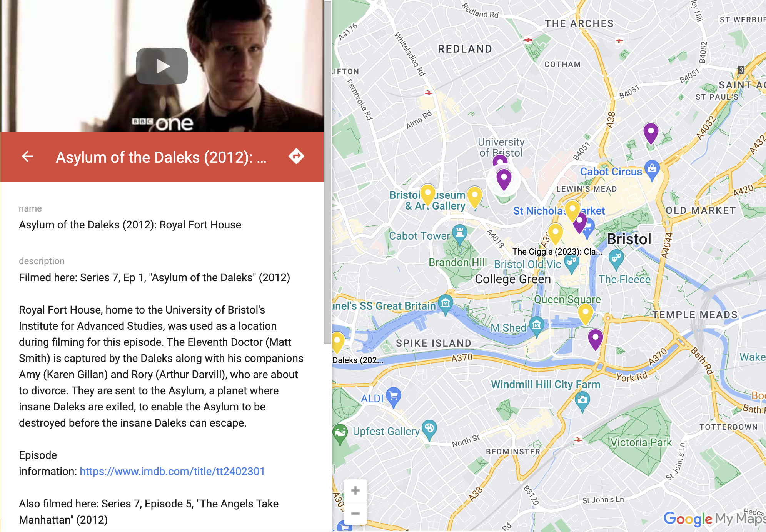Open the IMDb episode information link
The image size is (766, 532).
tap(172, 471)
